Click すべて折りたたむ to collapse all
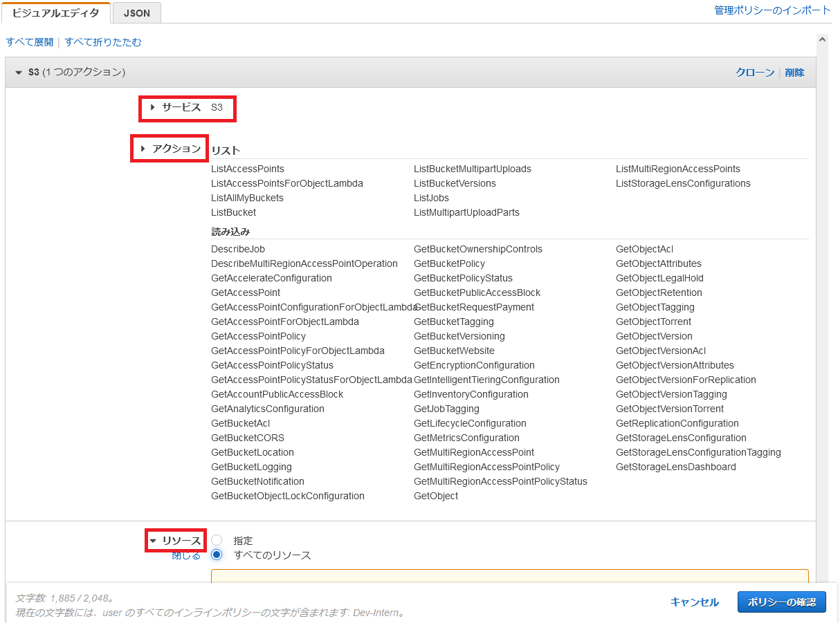Viewport: 840px width, 623px height. 103,42
